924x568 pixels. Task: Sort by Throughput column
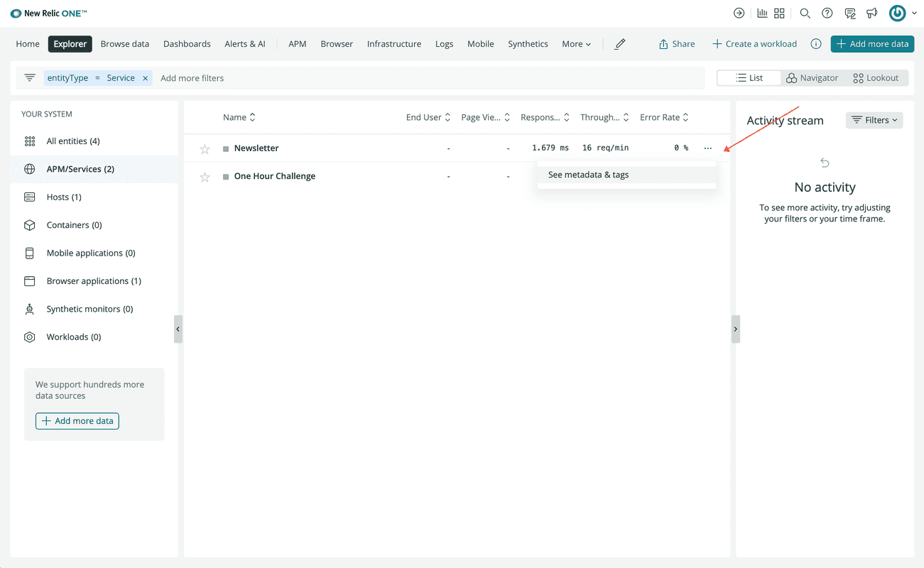[x=604, y=117]
